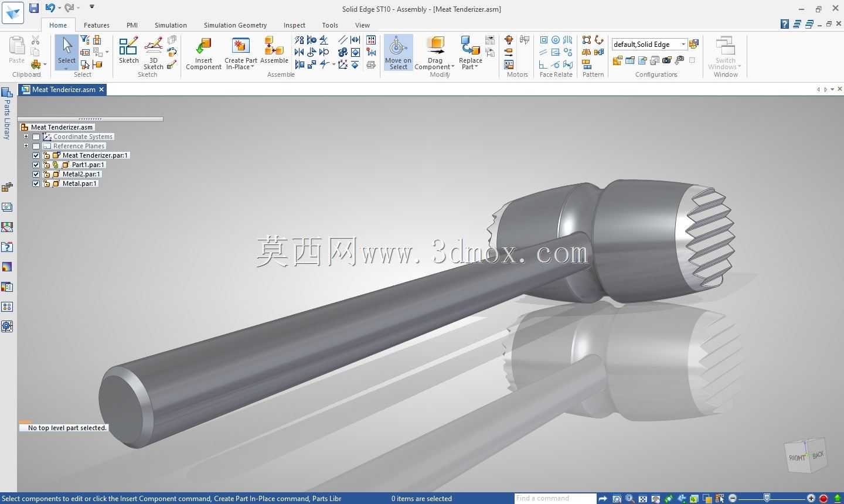The image size is (844, 504).
Task: Click the zoom slider handle
Action: point(767,499)
